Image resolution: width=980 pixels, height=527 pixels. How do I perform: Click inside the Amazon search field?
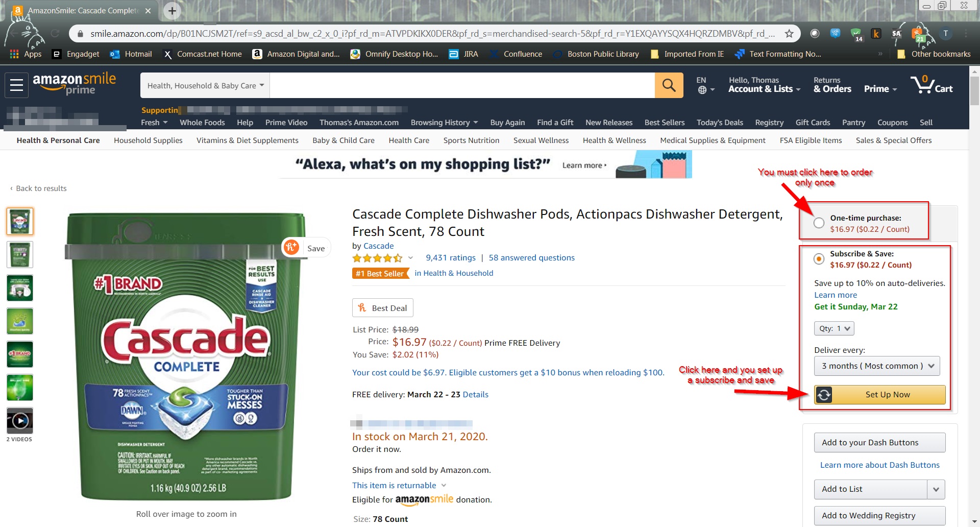click(462, 85)
